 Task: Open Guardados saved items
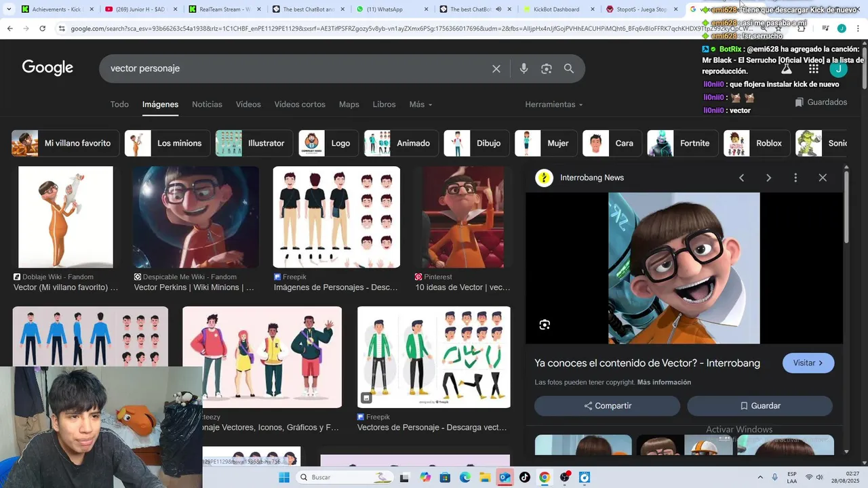click(x=821, y=102)
